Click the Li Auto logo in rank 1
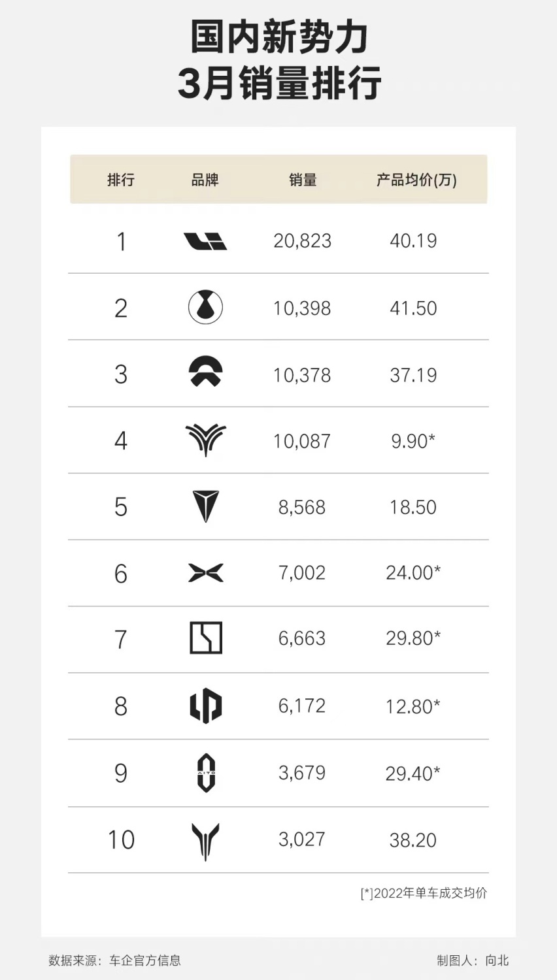Image resolution: width=557 pixels, height=980 pixels. pos(205,242)
